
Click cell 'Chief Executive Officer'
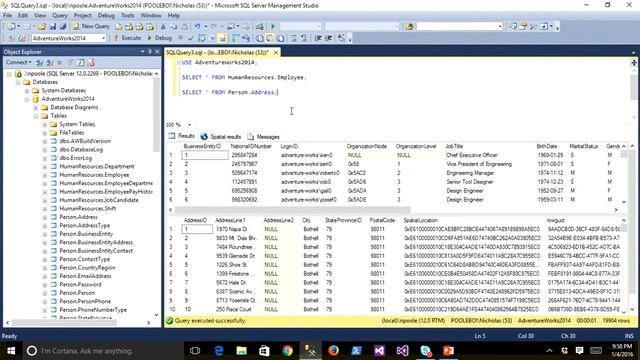pyautogui.click(x=472, y=155)
